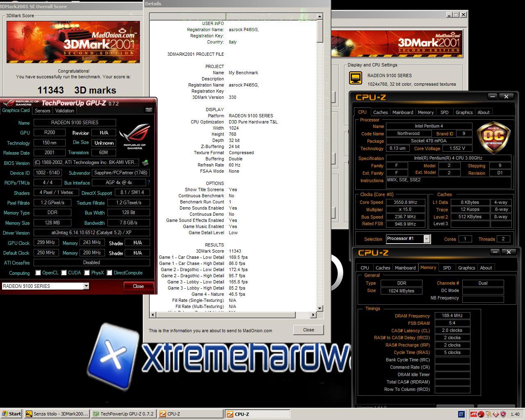Toggle the PhysX checkbox
This screenshot has height=420, width=525.
tap(87, 273)
